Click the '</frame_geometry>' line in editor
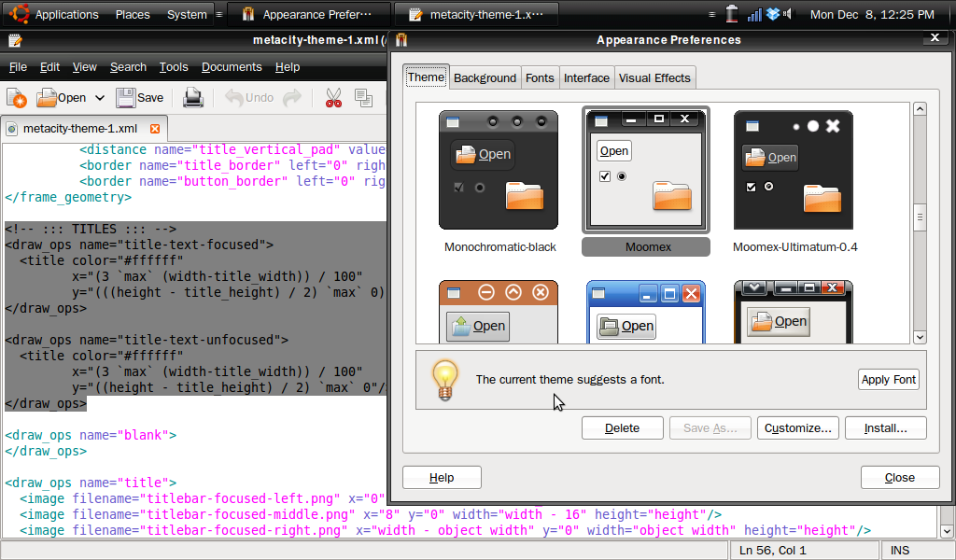Image resolution: width=956 pixels, height=560 pixels. tap(68, 198)
